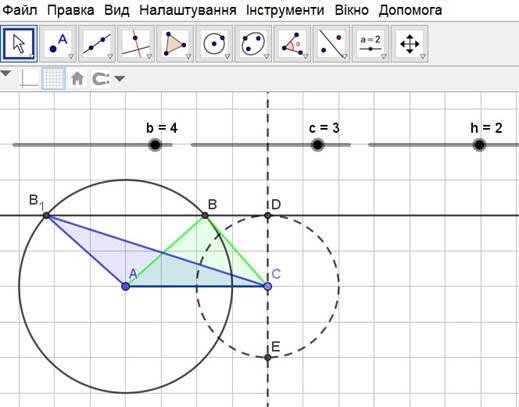
Task: Select the Move arrow tool
Action: click(x=19, y=44)
